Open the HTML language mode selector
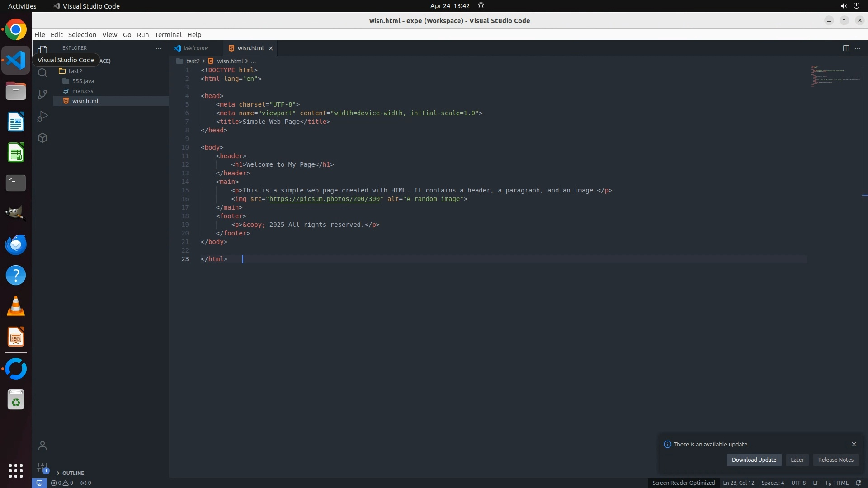This screenshot has height=488, width=868. (841, 483)
